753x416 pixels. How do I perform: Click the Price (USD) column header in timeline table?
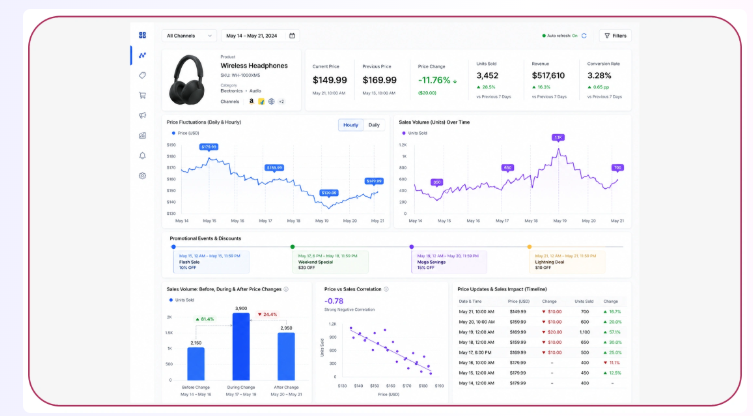coord(519,301)
